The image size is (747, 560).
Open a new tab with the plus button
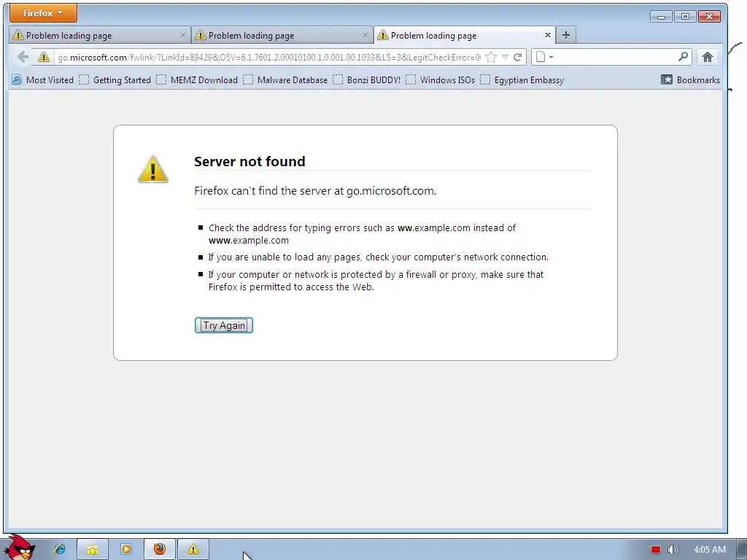click(x=566, y=35)
